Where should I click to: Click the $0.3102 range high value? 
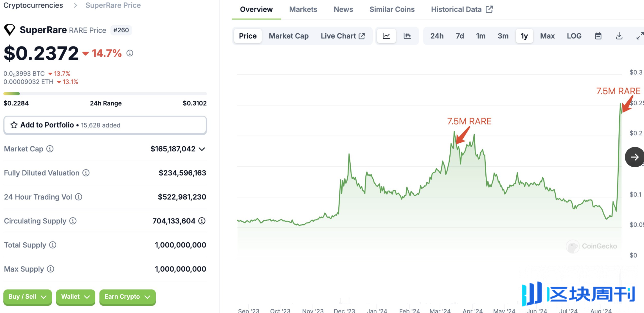pyautogui.click(x=195, y=103)
